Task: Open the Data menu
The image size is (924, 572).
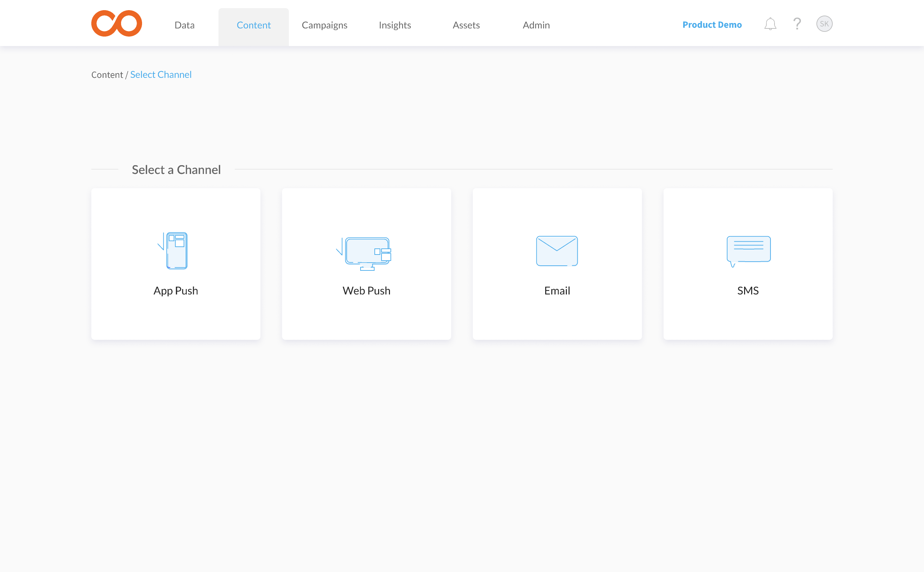Action: pyautogui.click(x=184, y=25)
